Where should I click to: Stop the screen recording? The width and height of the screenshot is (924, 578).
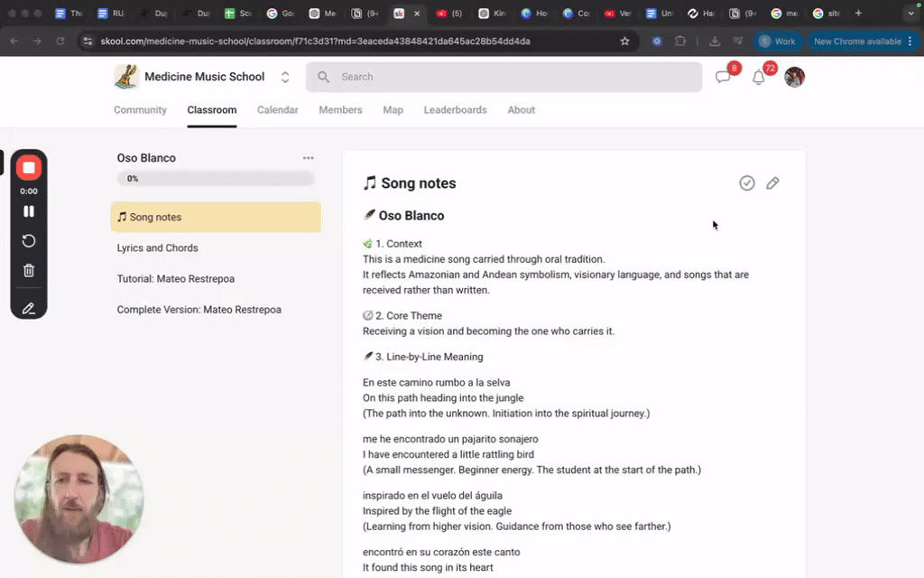tap(29, 166)
